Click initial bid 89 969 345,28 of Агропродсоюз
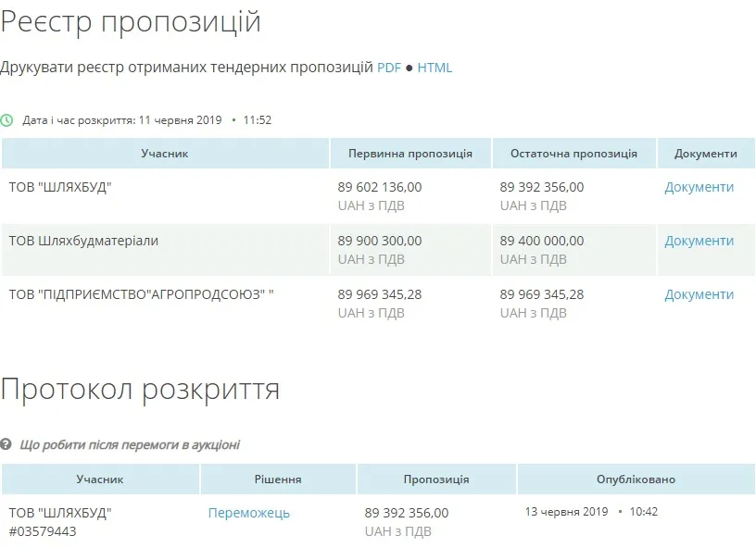This screenshot has width=756, height=548. [380, 294]
